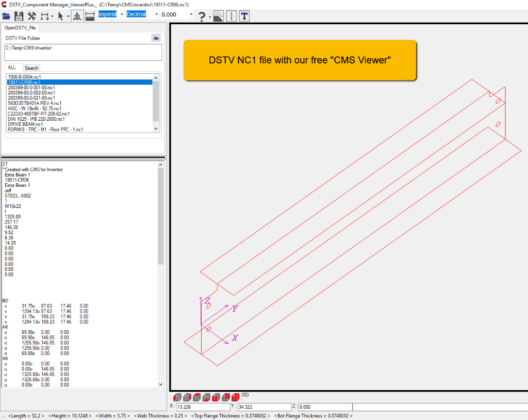
Task: Click the dotted vertical line icon
Action: [232, 16]
